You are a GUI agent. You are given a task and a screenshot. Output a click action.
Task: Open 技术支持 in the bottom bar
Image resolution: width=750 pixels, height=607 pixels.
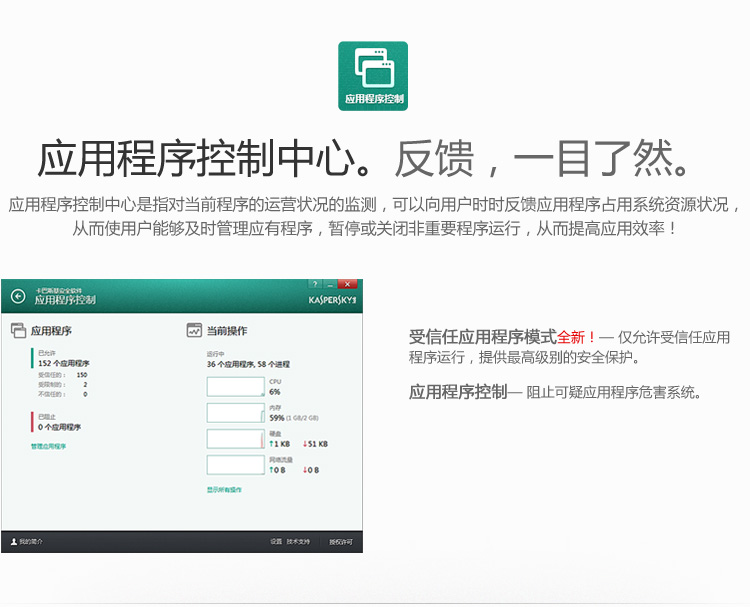(x=299, y=542)
